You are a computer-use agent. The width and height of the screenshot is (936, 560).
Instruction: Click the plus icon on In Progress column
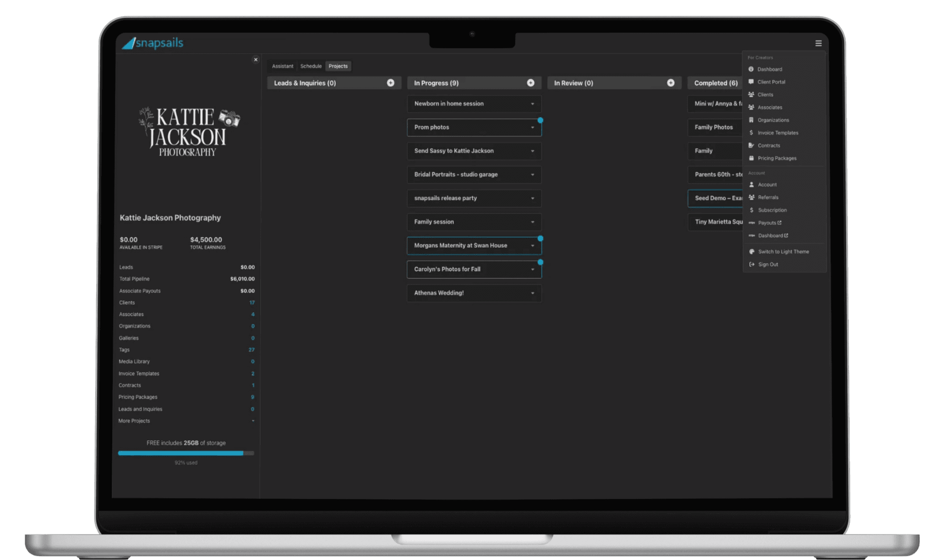[530, 83]
